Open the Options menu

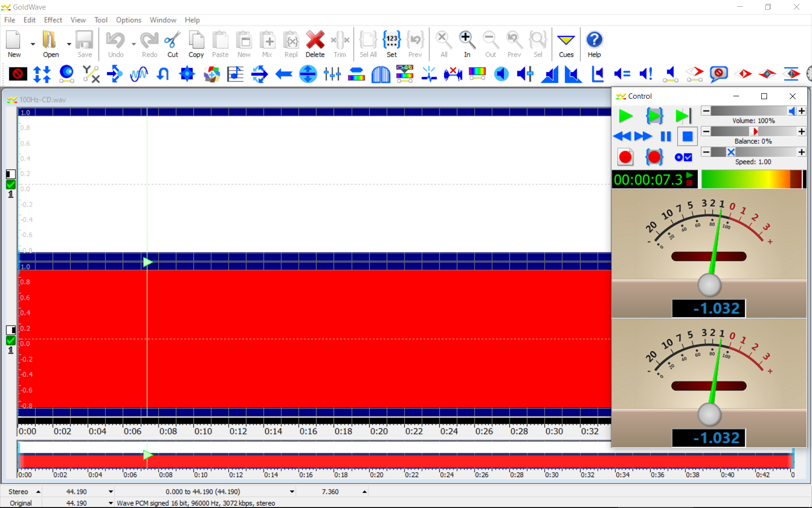tap(128, 20)
